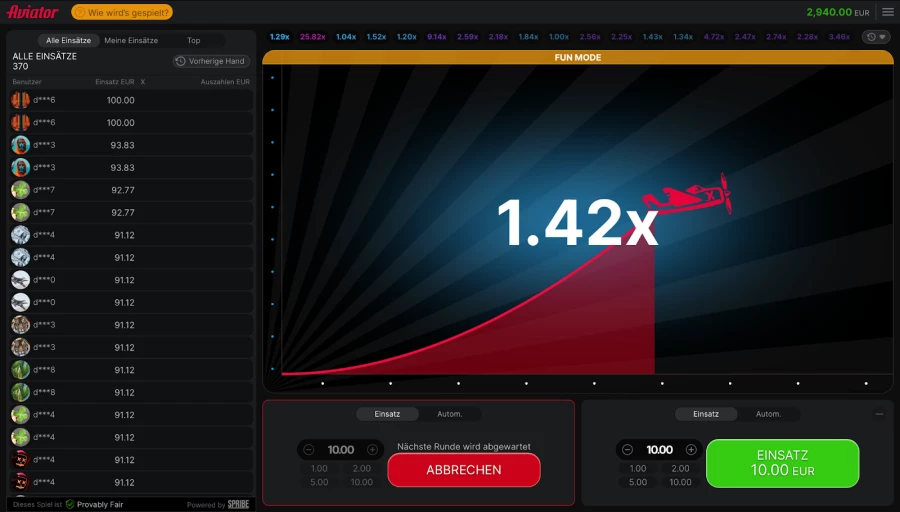Place bet with green EINSATZ button
The image size is (900, 512).
point(782,462)
